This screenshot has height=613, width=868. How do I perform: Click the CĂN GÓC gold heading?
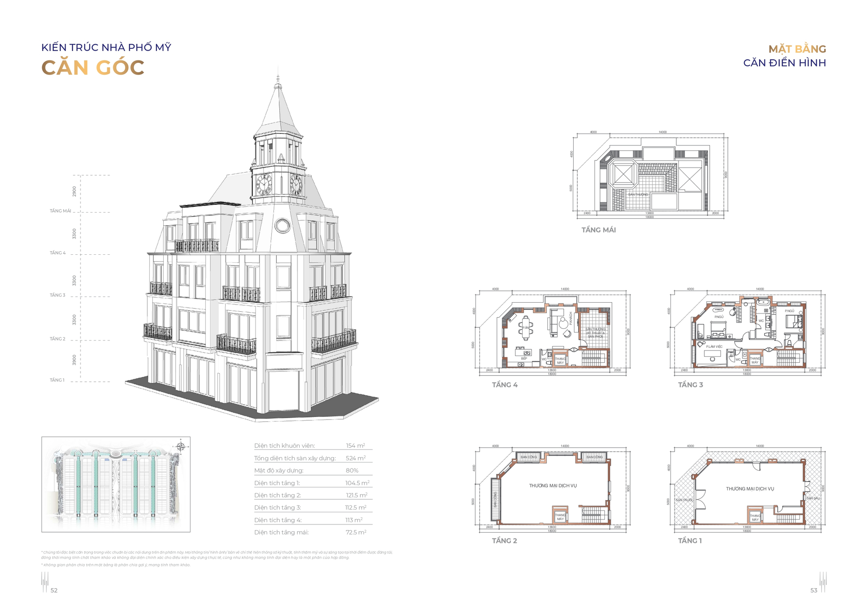tap(93, 68)
